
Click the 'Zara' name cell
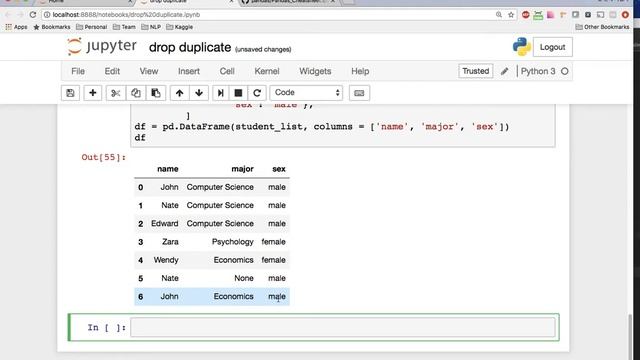(170, 242)
